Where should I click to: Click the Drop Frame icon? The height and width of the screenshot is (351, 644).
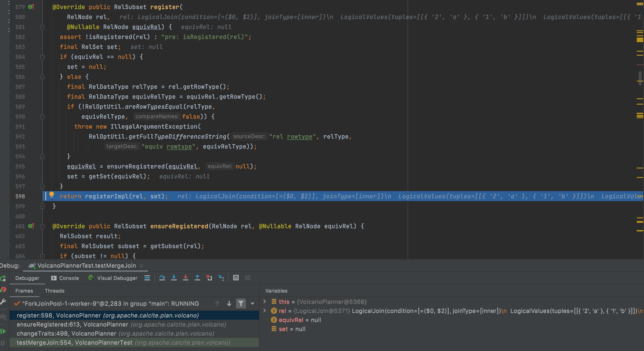pyautogui.click(x=209, y=278)
